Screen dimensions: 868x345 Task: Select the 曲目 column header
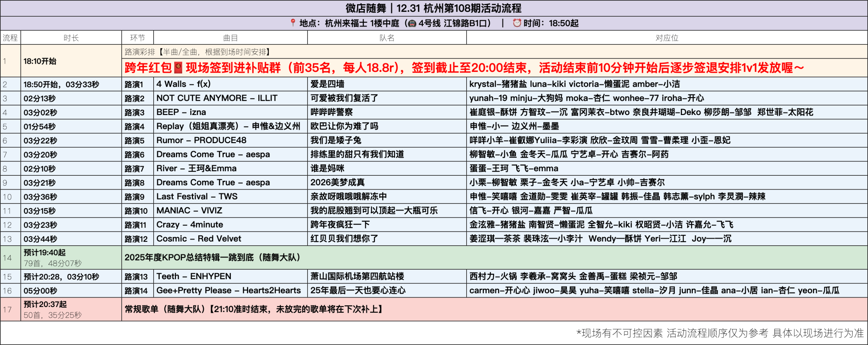tap(230, 38)
